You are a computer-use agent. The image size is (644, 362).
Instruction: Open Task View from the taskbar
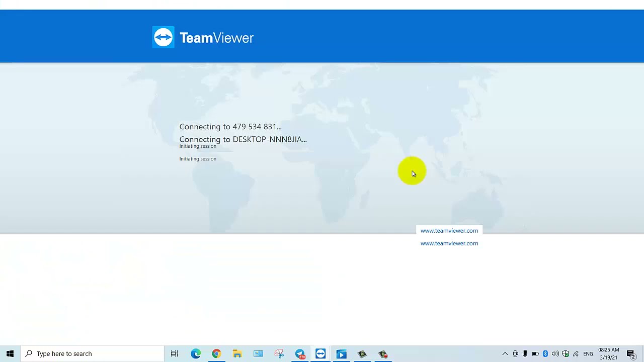(175, 354)
